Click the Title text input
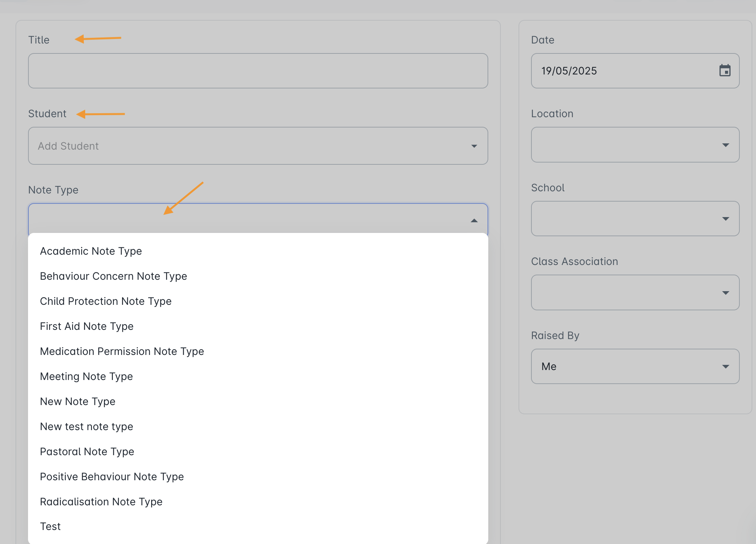 click(258, 71)
